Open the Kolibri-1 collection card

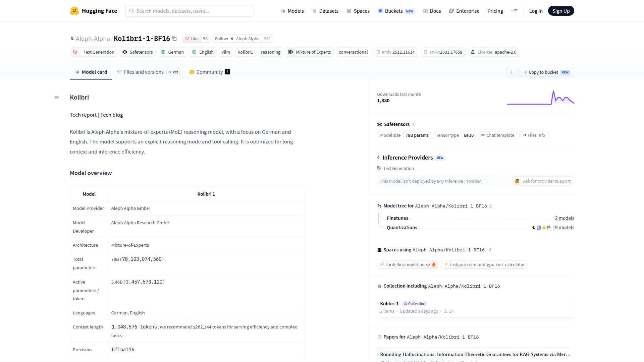[475, 307]
